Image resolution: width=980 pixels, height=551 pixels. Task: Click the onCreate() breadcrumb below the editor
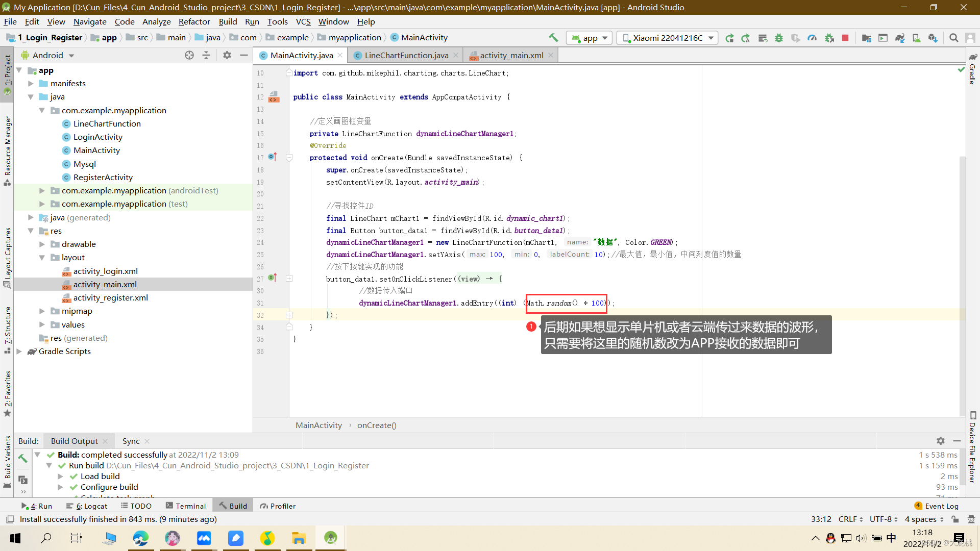[x=377, y=425]
